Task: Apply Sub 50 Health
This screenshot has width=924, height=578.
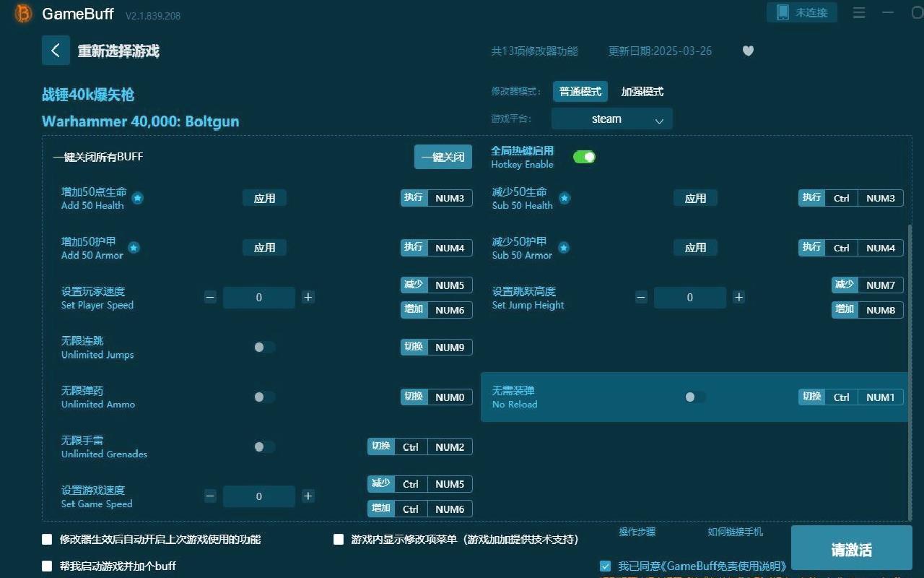Action: [695, 198]
